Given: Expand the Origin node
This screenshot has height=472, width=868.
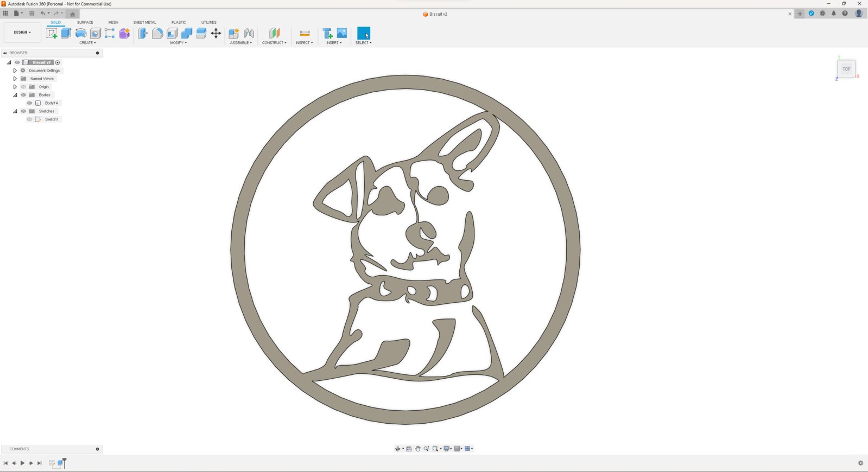Looking at the screenshot, I should click(x=15, y=87).
